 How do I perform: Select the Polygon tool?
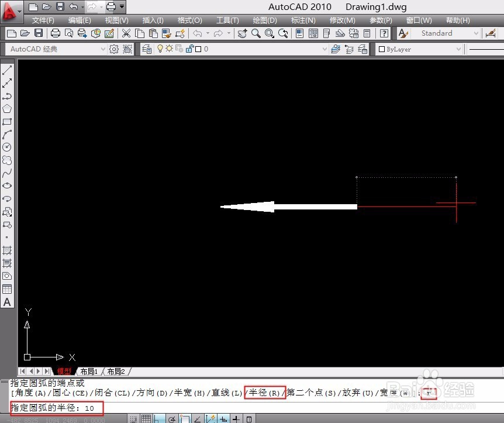(x=7, y=109)
